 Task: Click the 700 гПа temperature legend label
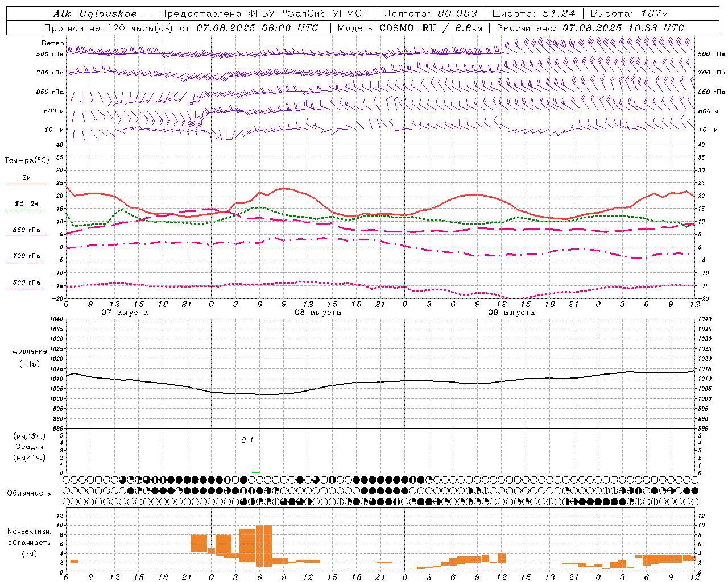coord(27,256)
